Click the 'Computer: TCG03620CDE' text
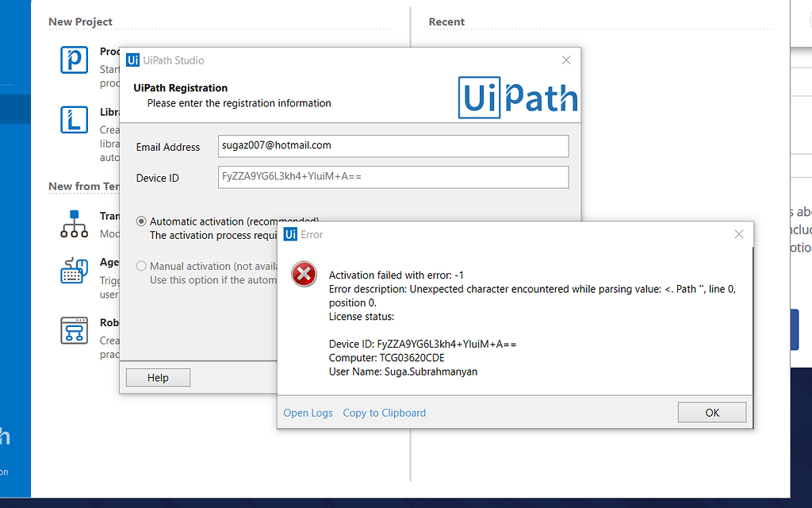This screenshot has height=508, width=812. click(x=387, y=358)
